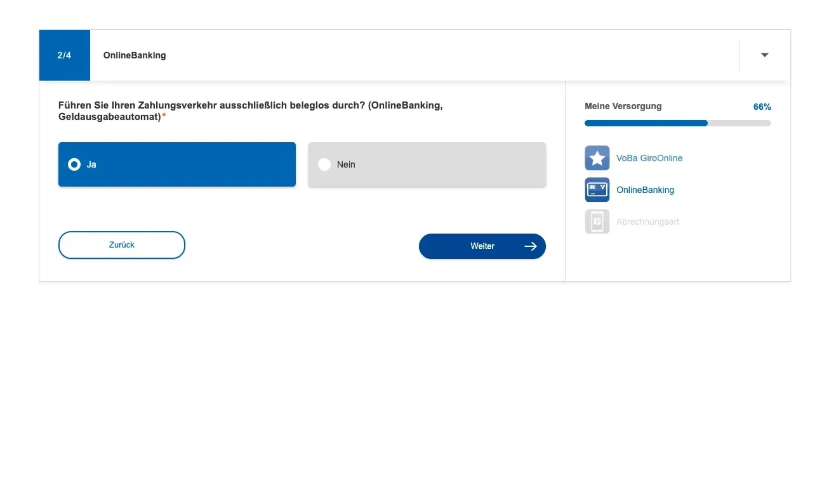Expand the header dropdown arrow

(x=765, y=55)
